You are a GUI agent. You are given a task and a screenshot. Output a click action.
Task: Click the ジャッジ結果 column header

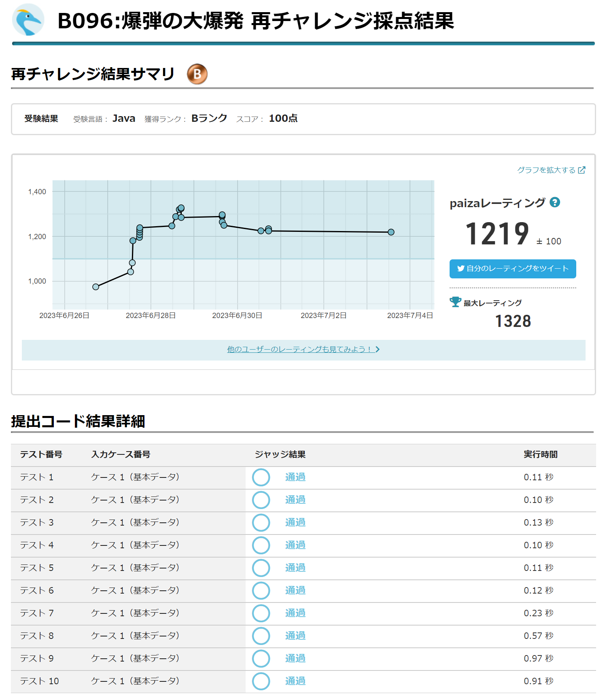point(280,454)
